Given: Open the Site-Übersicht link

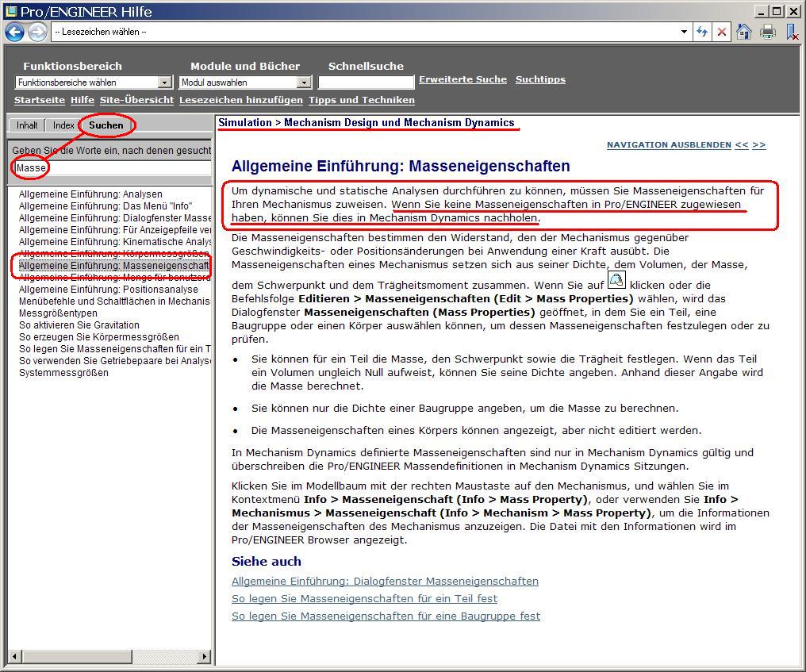Looking at the screenshot, I should tap(136, 100).
